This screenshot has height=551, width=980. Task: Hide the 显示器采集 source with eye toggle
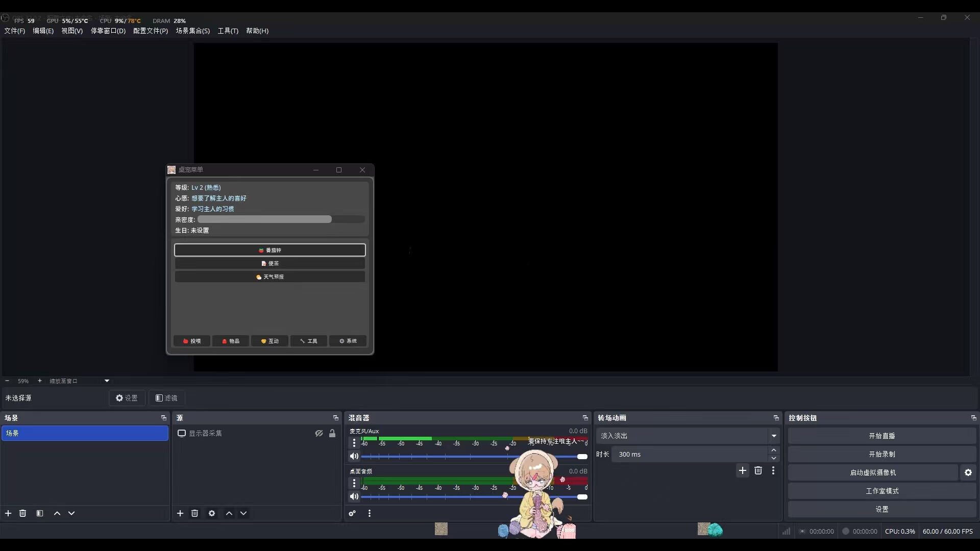click(320, 433)
